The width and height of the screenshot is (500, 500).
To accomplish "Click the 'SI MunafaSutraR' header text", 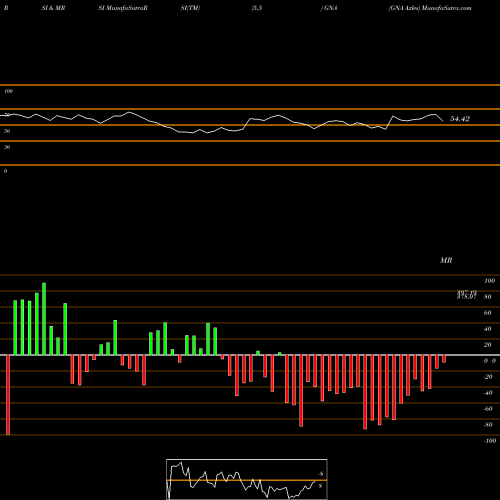I will coord(123,8).
